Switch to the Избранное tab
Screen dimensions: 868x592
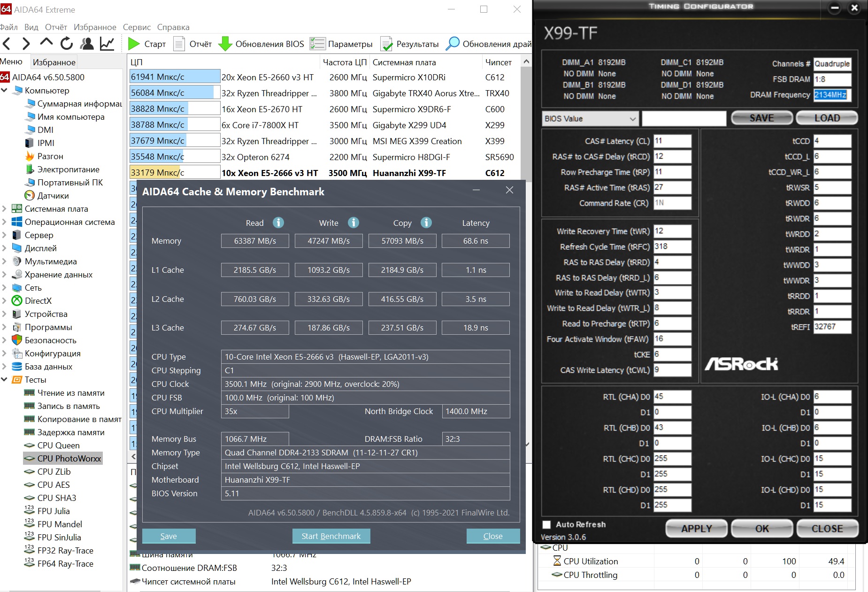coord(54,62)
